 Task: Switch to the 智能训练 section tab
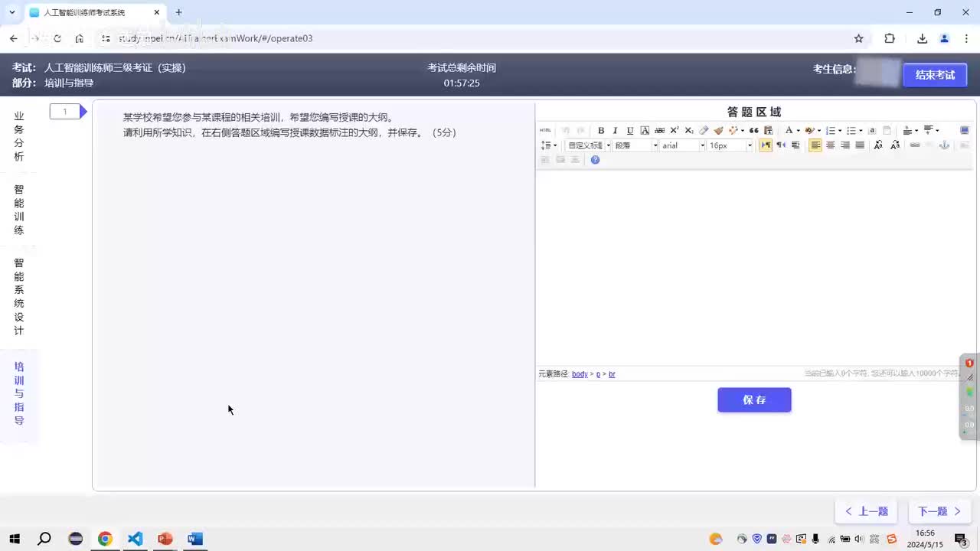(x=19, y=210)
